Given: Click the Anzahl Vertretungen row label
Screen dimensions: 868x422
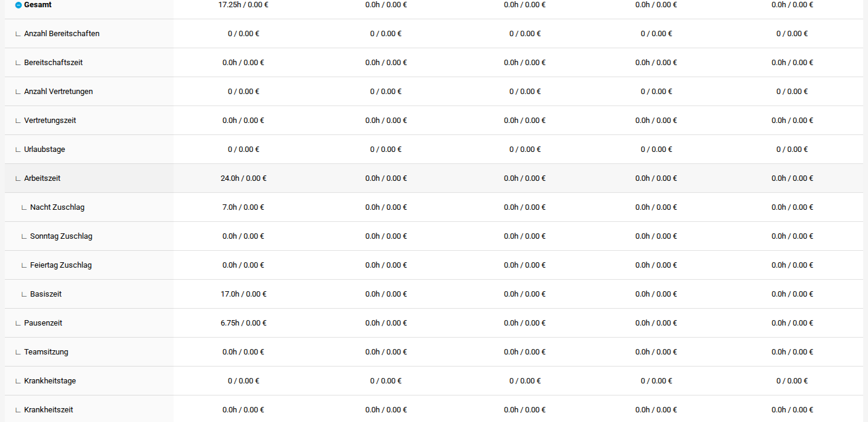Looking at the screenshot, I should point(58,92).
